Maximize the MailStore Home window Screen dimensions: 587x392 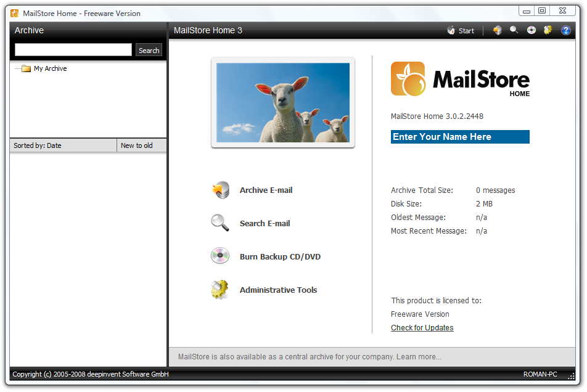coord(542,10)
